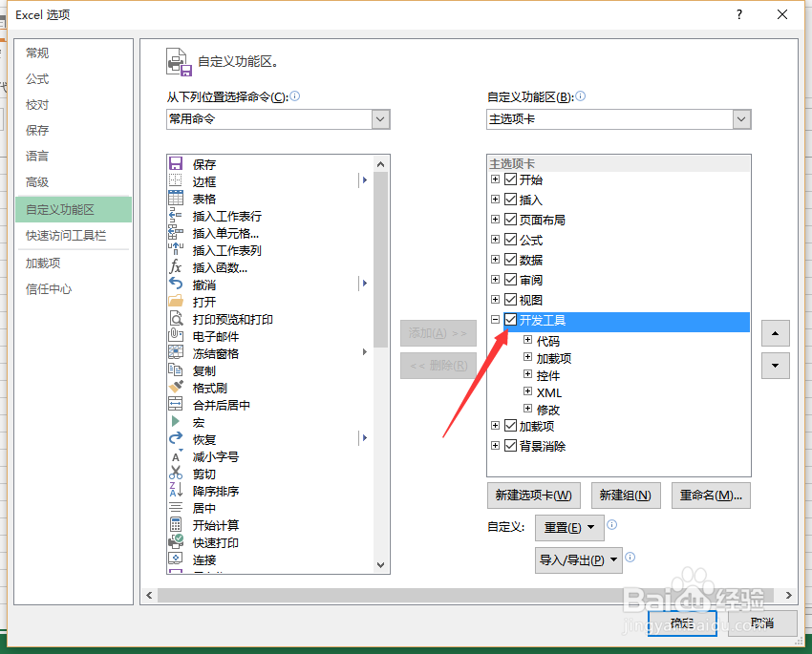Viewport: 812px width, 654px height.
Task: Click the Insert Sheet Columns (插入工作表列) icon
Action: pos(176,249)
